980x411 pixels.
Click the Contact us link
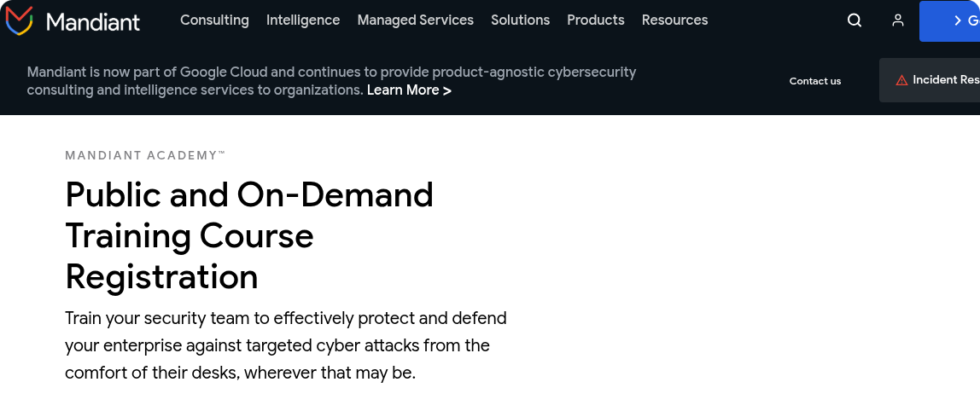click(815, 81)
